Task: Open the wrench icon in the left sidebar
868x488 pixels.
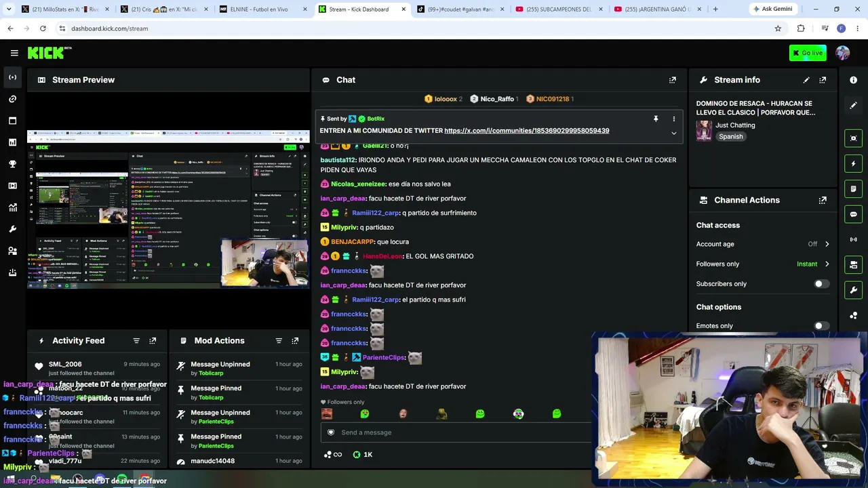Action: click(12, 229)
